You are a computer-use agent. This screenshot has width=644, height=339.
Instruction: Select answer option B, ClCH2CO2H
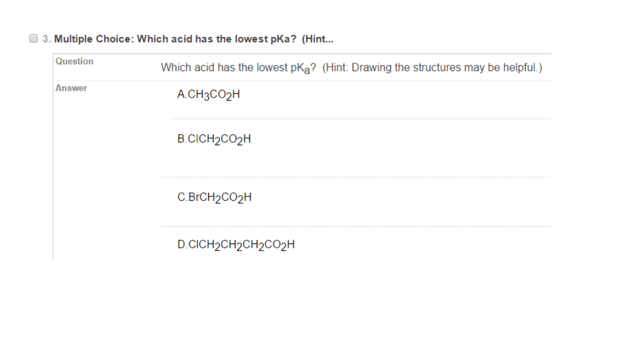click(x=214, y=138)
